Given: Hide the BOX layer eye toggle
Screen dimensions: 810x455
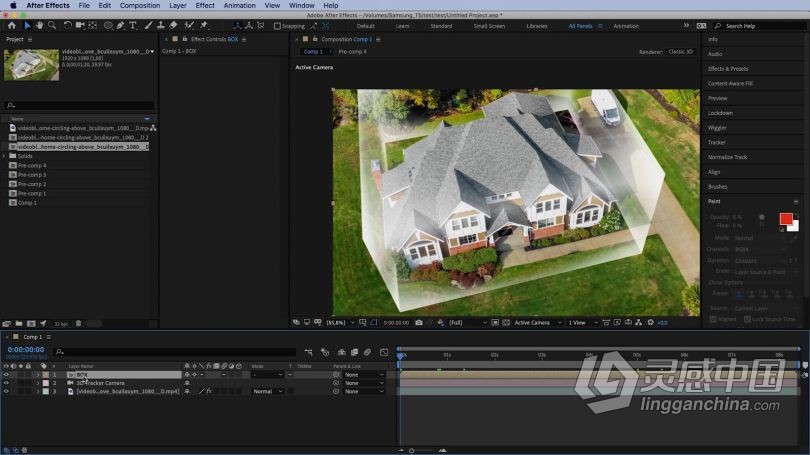Looking at the screenshot, I should (x=6, y=374).
